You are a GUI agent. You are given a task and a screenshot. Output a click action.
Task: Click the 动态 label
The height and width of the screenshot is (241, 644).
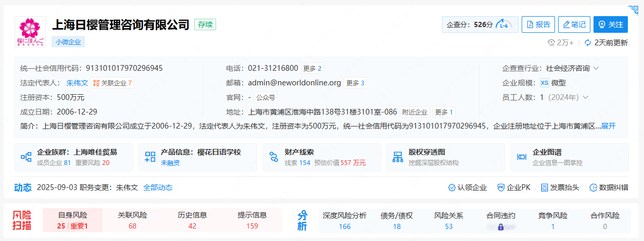point(22,187)
